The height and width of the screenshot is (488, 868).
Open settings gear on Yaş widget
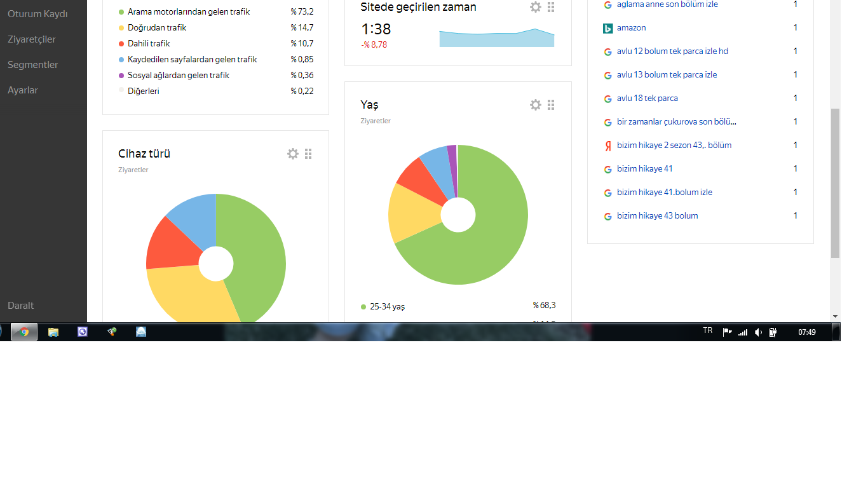(536, 105)
